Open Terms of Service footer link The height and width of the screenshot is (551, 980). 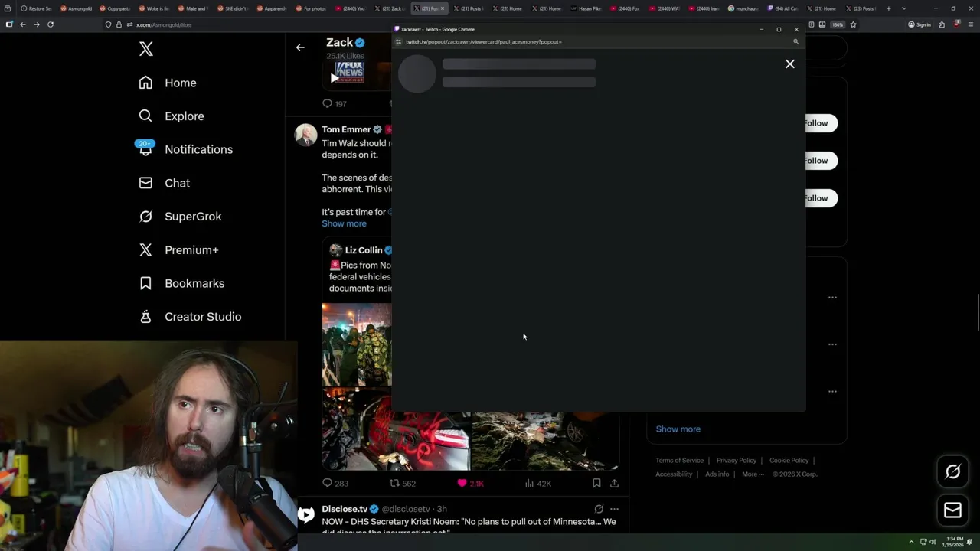679,461
